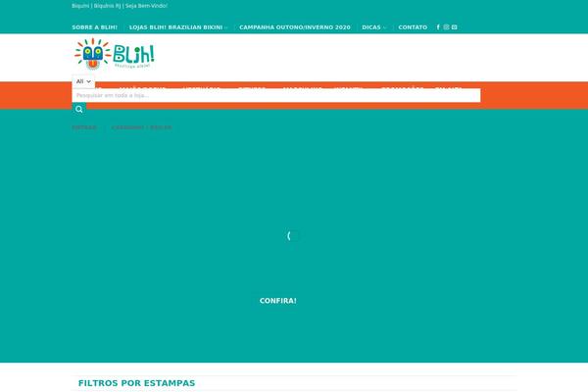Open the Blih! Facebook page icon
This screenshot has width=588, height=392.
point(438,27)
